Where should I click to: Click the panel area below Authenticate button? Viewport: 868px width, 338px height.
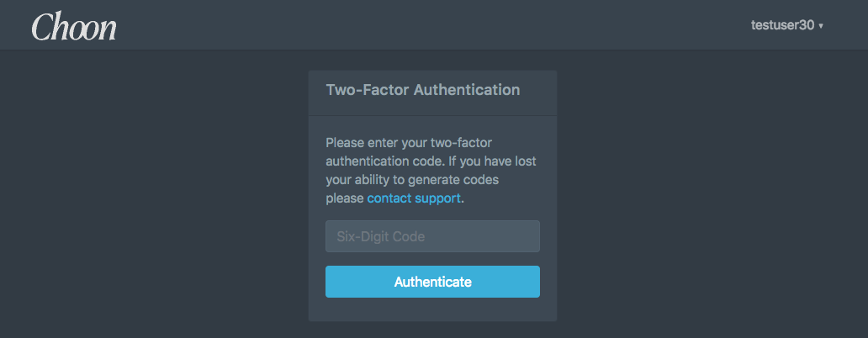pos(432,309)
